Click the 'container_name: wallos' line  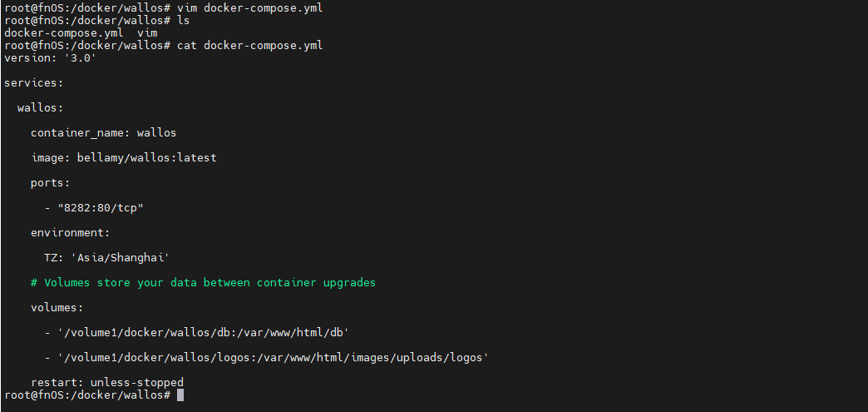(103, 133)
